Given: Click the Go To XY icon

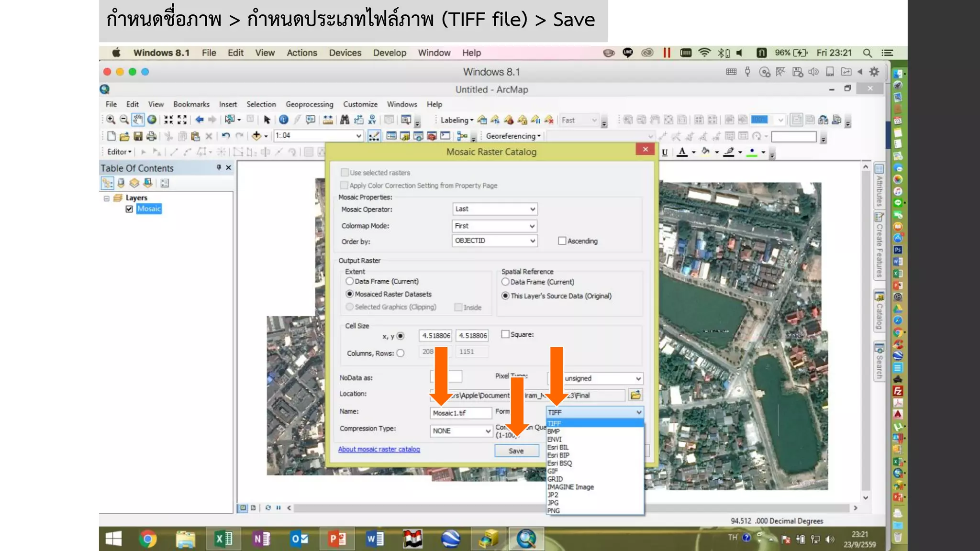Looking at the screenshot, I should click(372, 120).
